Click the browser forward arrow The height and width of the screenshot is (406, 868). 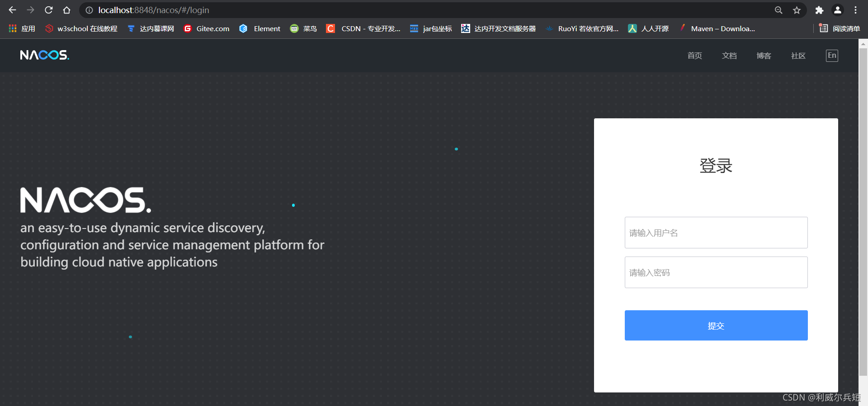click(x=30, y=10)
